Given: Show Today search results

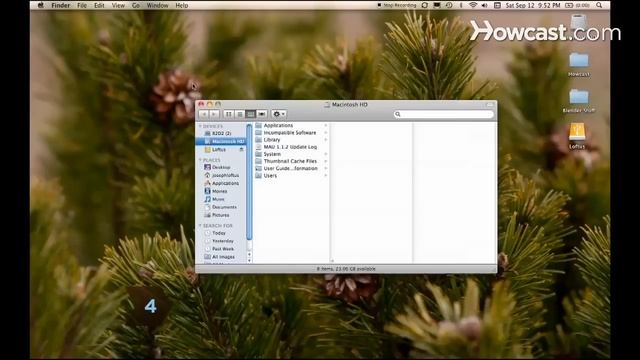Looking at the screenshot, I should (221, 233).
